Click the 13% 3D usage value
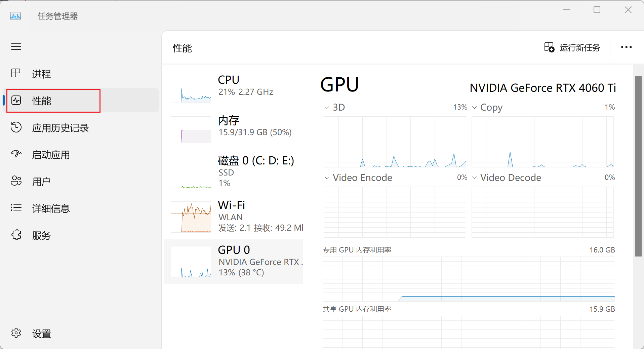 click(460, 107)
